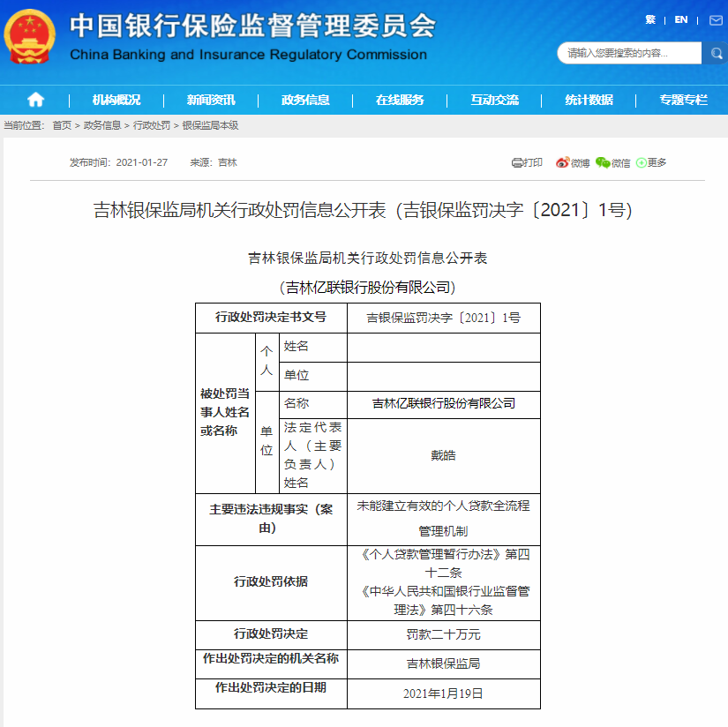This screenshot has height=727, width=728.
Task: Click the name cell 戴皓
Action: coord(443,455)
